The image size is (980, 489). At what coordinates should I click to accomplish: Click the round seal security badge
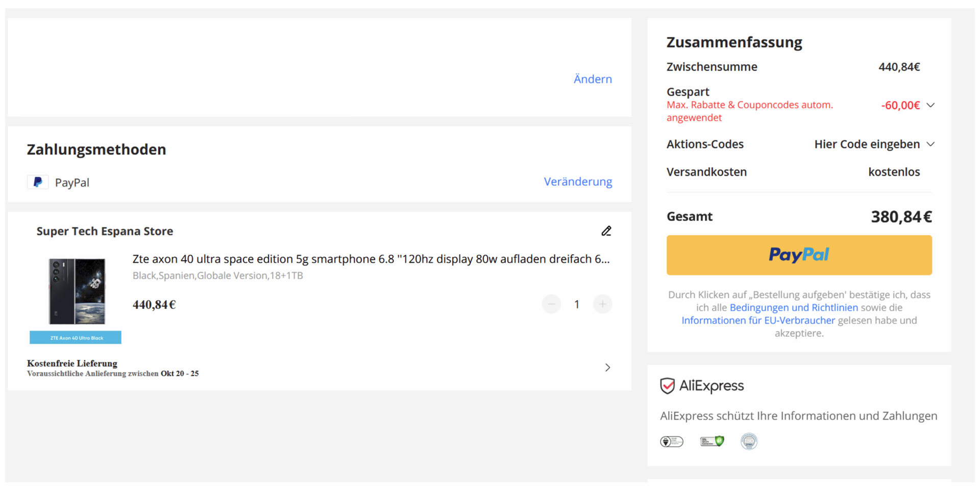click(749, 441)
